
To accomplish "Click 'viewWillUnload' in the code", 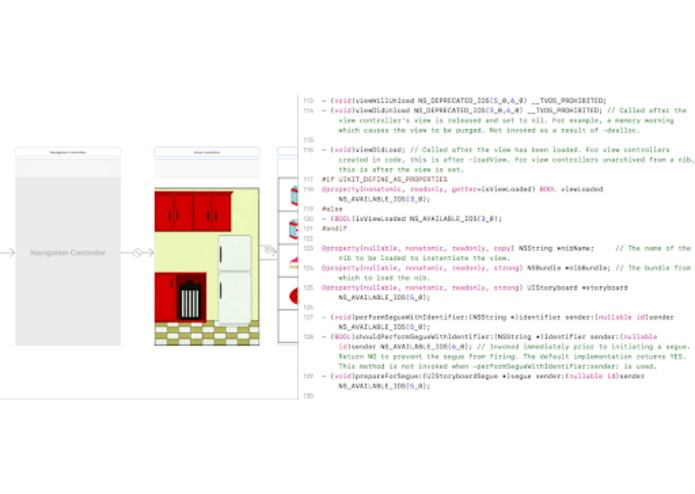I will pyautogui.click(x=385, y=101).
